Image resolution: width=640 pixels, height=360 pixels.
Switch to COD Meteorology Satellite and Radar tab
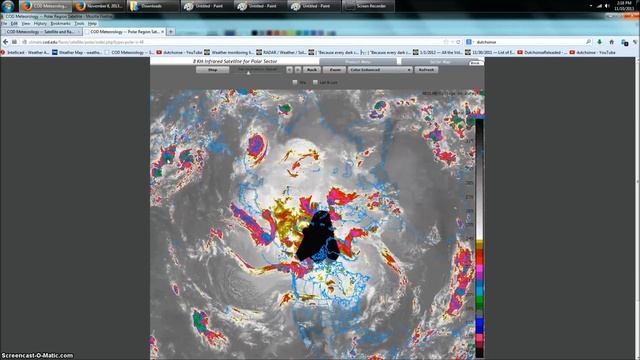point(41,31)
